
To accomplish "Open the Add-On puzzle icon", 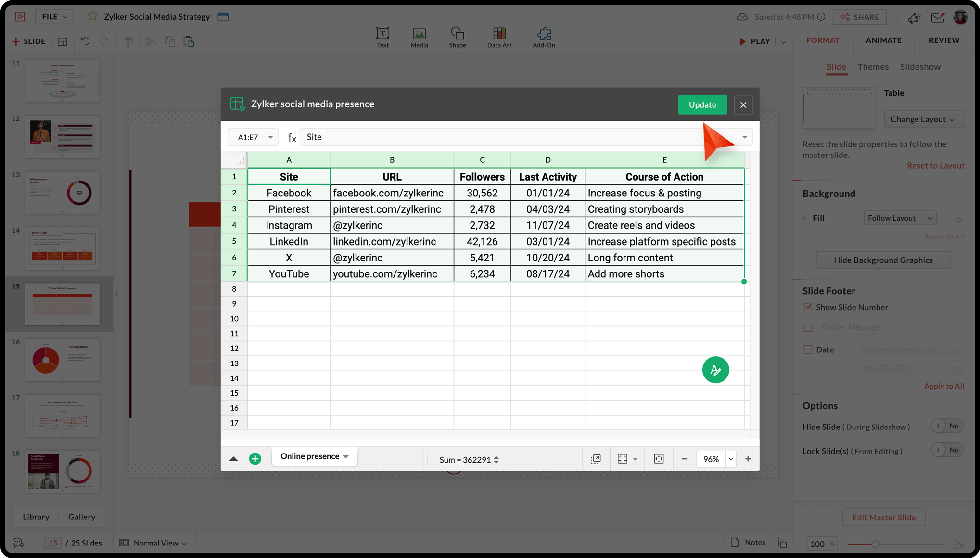I will click(x=544, y=33).
